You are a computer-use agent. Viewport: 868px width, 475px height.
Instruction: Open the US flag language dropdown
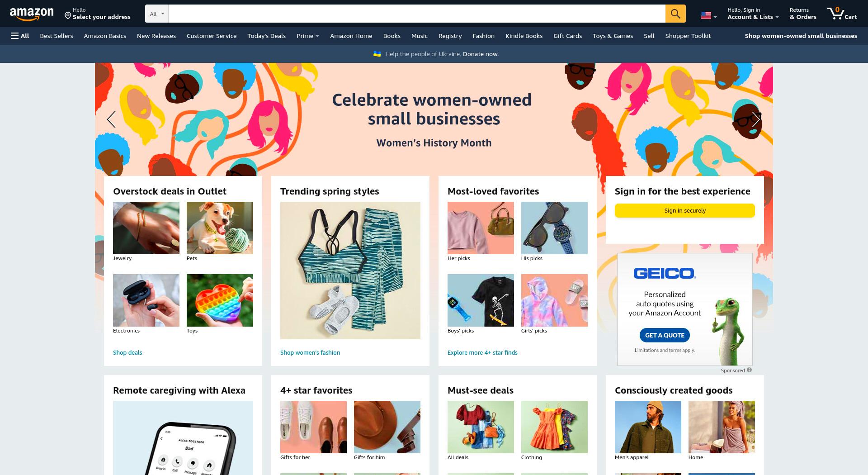708,16
